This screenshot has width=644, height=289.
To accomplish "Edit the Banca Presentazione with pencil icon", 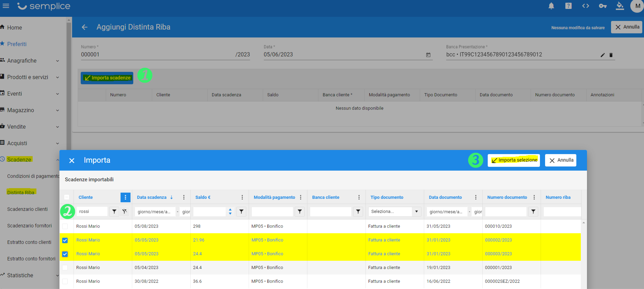I will [602, 55].
